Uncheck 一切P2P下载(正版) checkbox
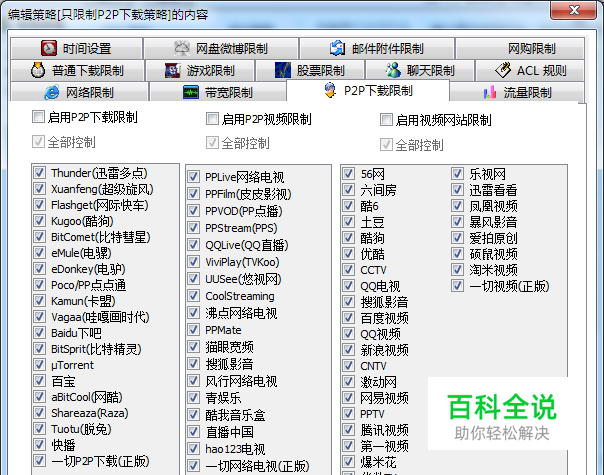 39,460
